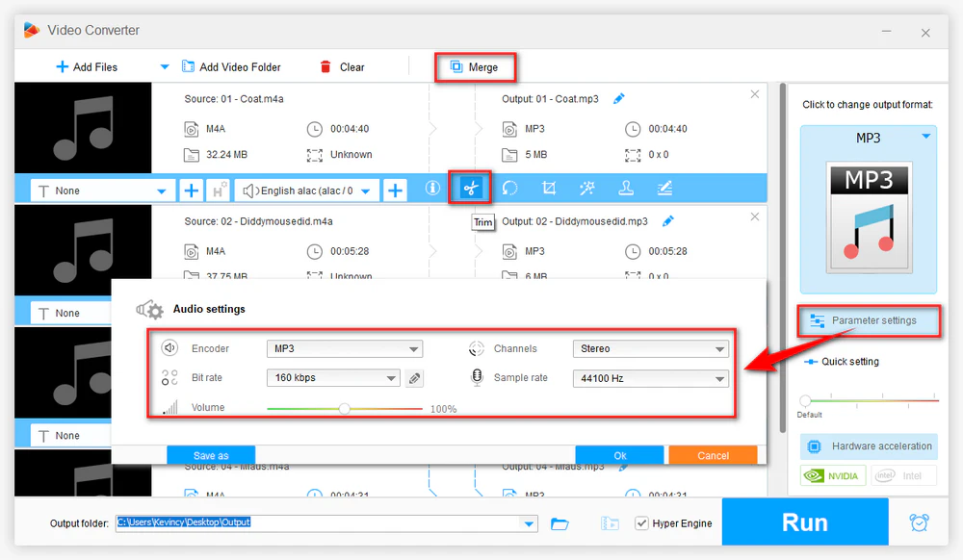
Task: Click the NVIDIA acceleration button
Action: click(833, 476)
